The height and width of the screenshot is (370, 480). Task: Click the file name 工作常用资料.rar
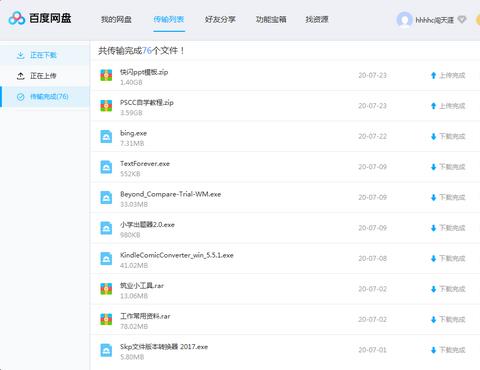[x=145, y=316]
